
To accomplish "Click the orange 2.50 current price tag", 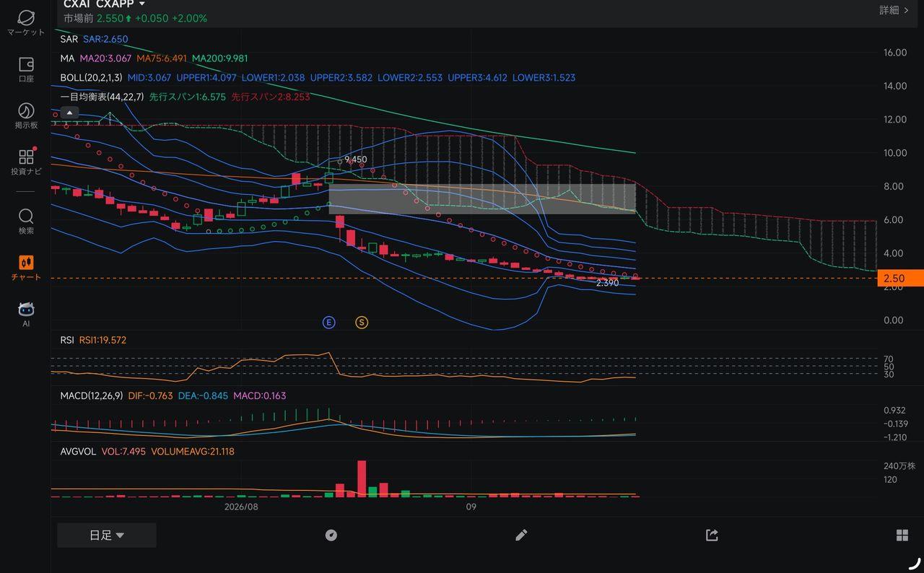I will (x=900, y=279).
